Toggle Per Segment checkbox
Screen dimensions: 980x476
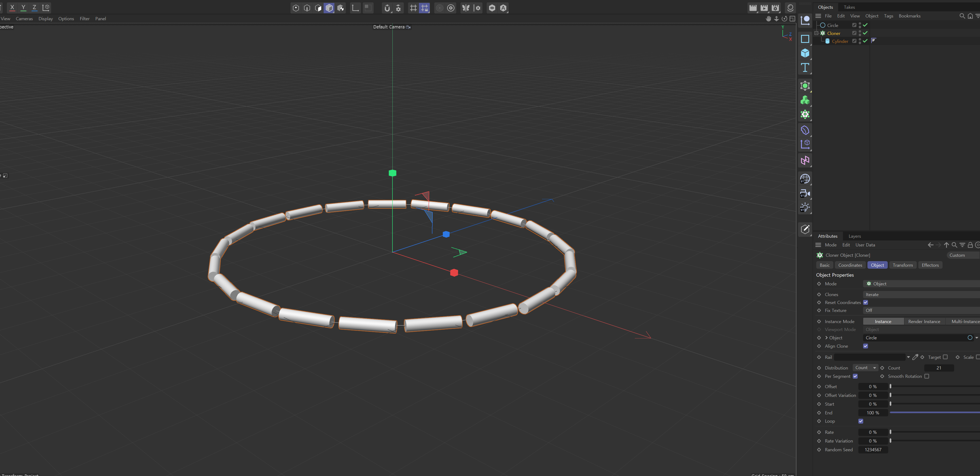[855, 377]
